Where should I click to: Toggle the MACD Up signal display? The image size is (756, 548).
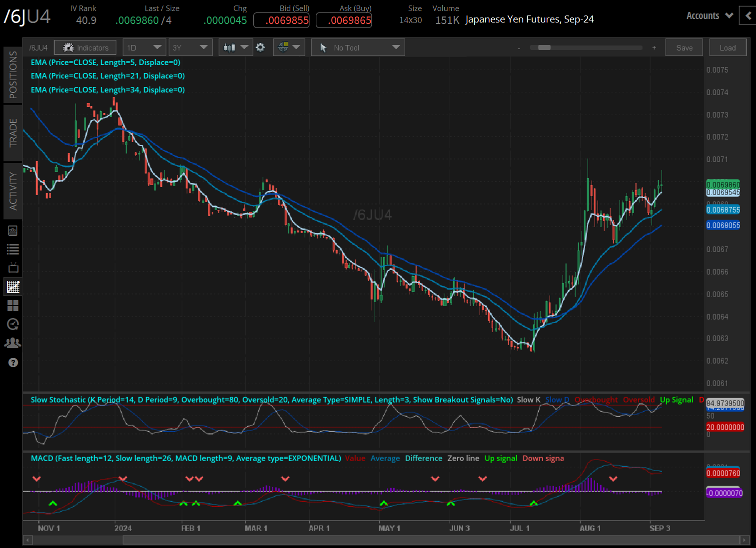click(x=501, y=458)
